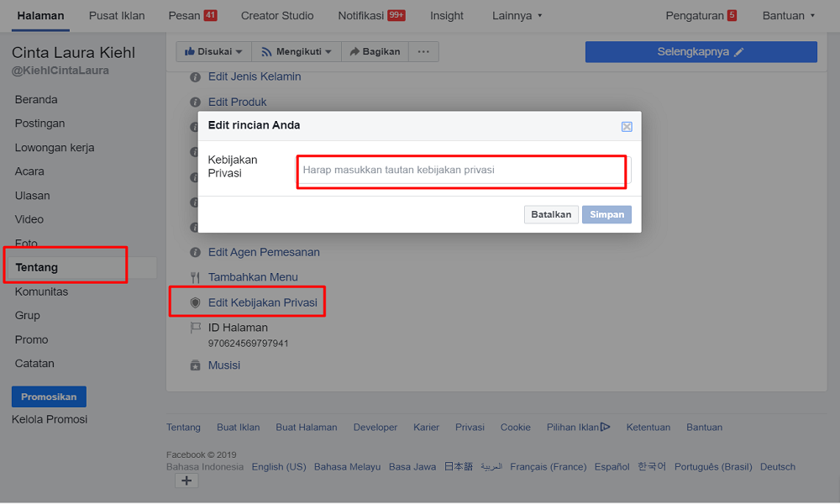Click the pencil icon on Selengkapnya
Image resolution: width=840 pixels, height=504 pixels.
point(738,52)
